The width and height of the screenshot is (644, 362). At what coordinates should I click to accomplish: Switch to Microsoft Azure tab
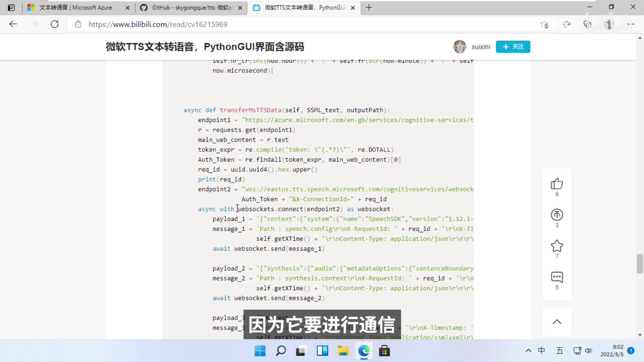pos(75,7)
